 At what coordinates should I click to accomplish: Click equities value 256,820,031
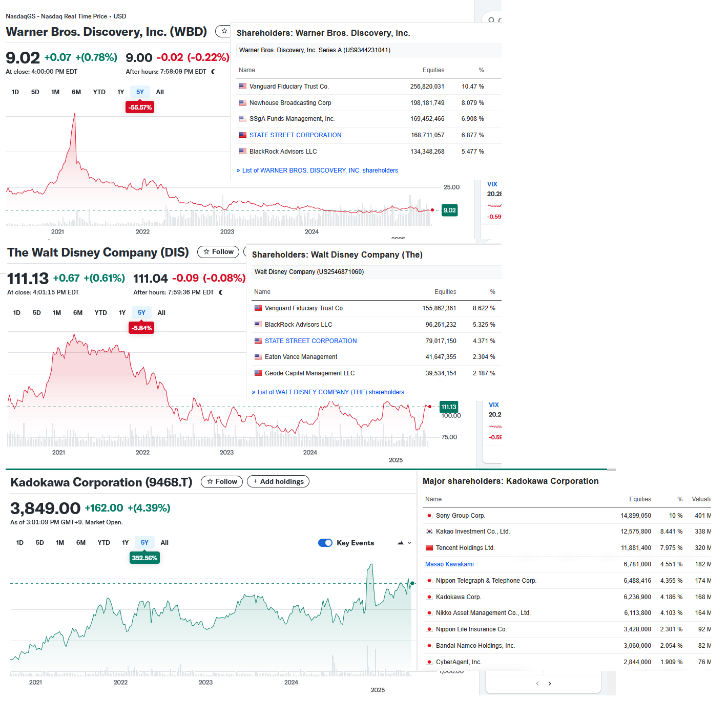click(x=427, y=87)
